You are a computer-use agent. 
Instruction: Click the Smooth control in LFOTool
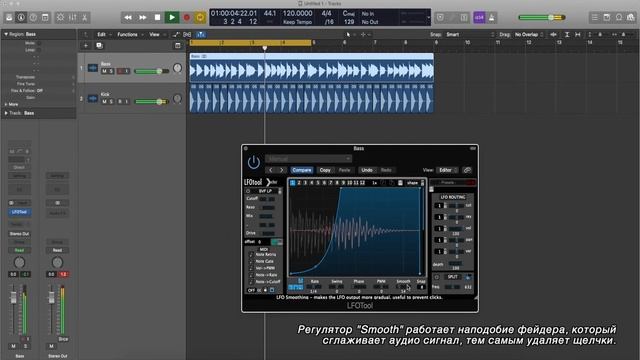click(x=403, y=287)
